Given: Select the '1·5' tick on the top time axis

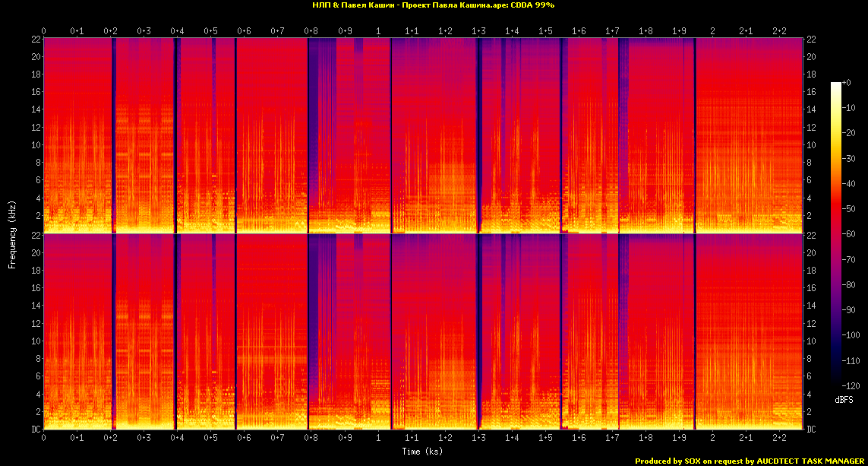Looking at the screenshot, I should [x=545, y=30].
